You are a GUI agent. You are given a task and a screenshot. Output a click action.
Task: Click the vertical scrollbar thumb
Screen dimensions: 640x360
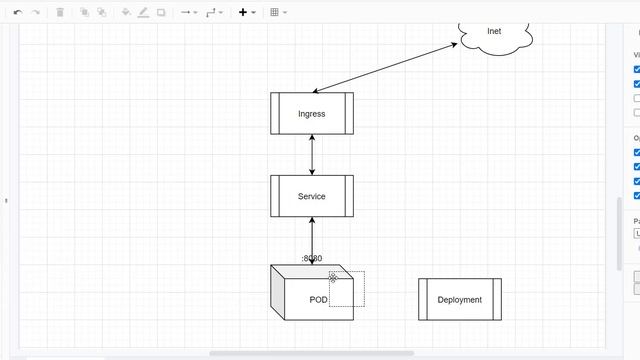[x=619, y=233]
